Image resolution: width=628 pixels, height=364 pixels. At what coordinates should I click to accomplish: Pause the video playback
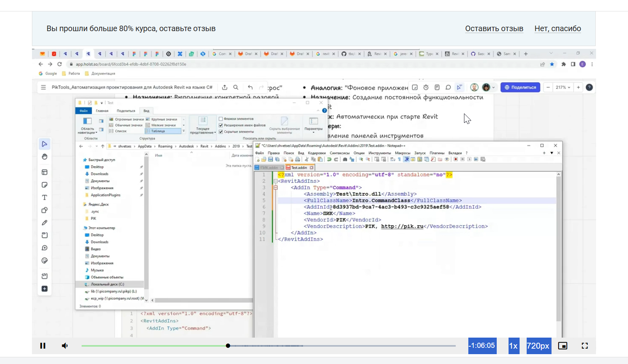pyautogui.click(x=43, y=346)
